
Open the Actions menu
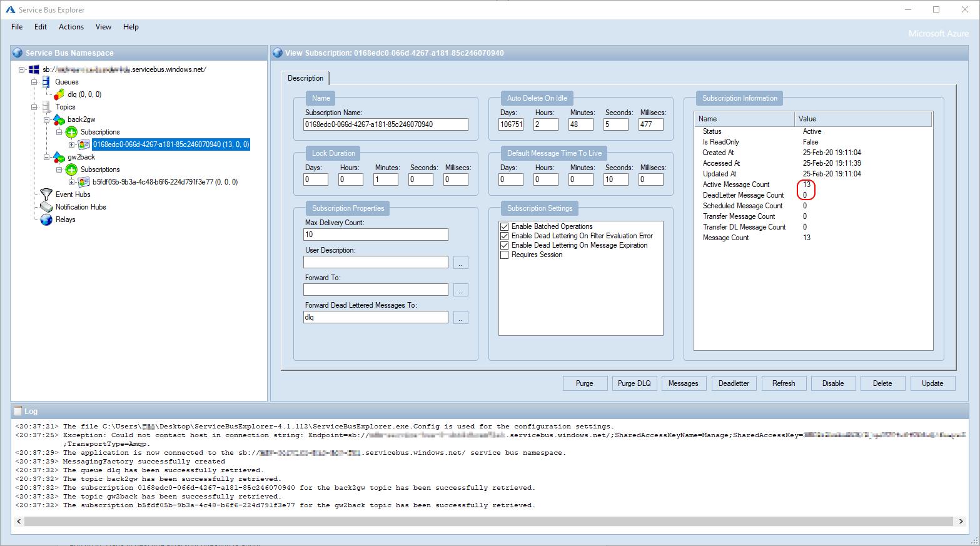pyautogui.click(x=71, y=27)
